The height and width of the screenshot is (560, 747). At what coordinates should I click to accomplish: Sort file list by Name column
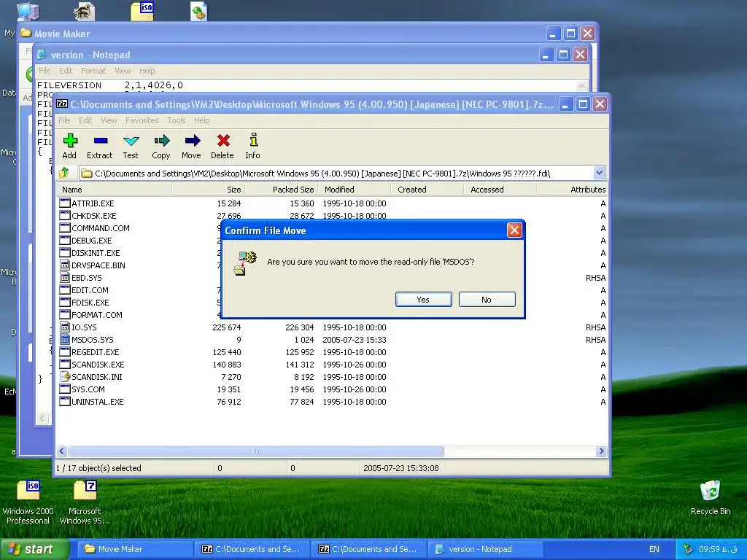[x=114, y=190]
